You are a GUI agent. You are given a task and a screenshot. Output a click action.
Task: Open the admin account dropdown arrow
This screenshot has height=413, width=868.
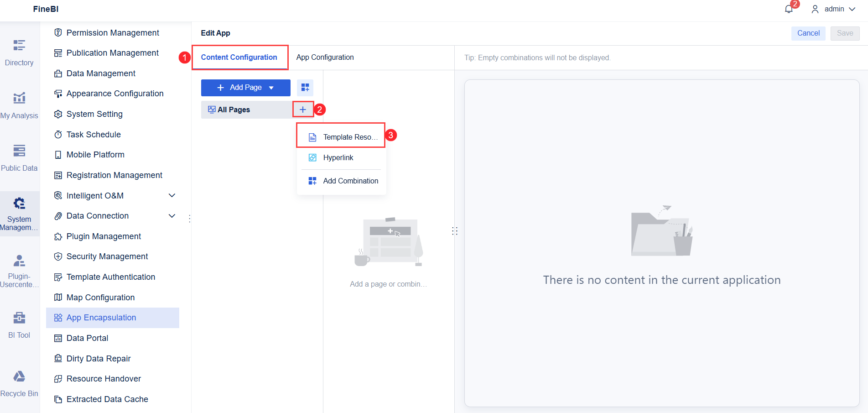[852, 9]
